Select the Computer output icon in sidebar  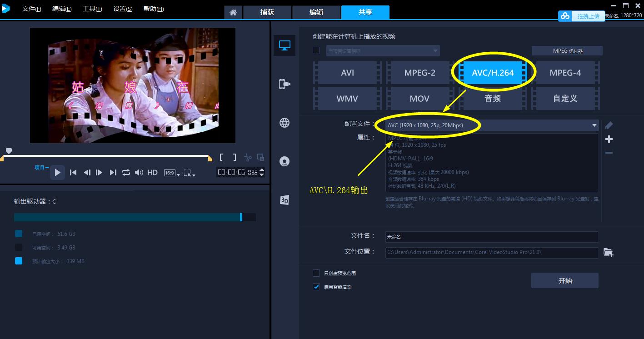click(x=285, y=45)
